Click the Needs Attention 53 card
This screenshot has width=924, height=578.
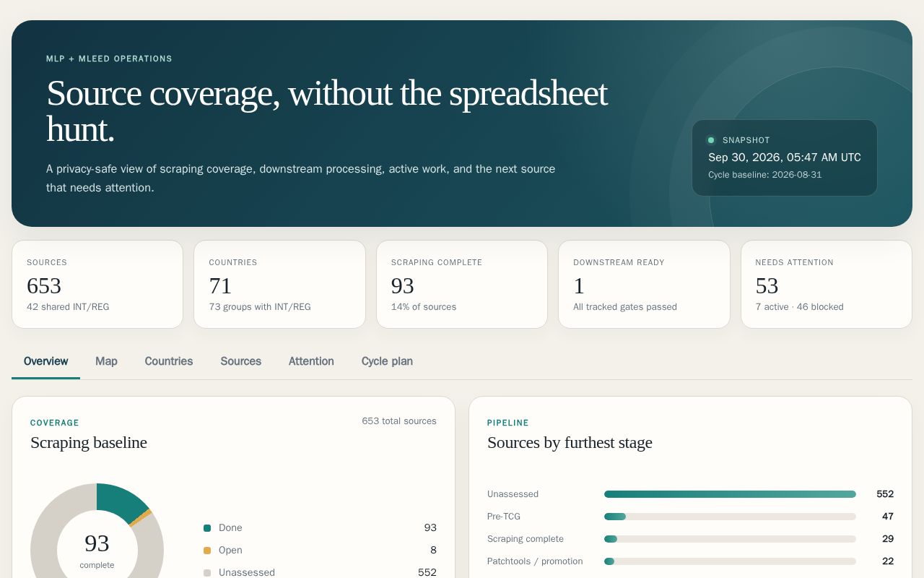pos(827,285)
